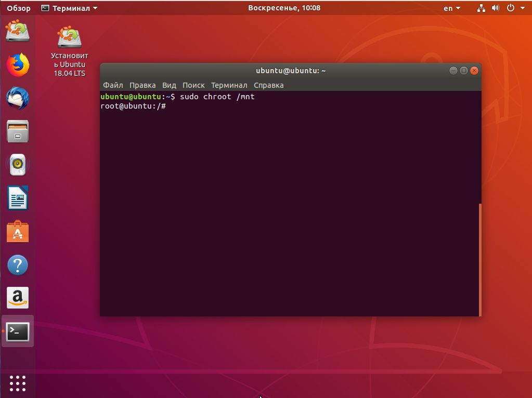This screenshot has height=398, width=532.
Task: Open the Правка menu in terminal
Action: 142,85
